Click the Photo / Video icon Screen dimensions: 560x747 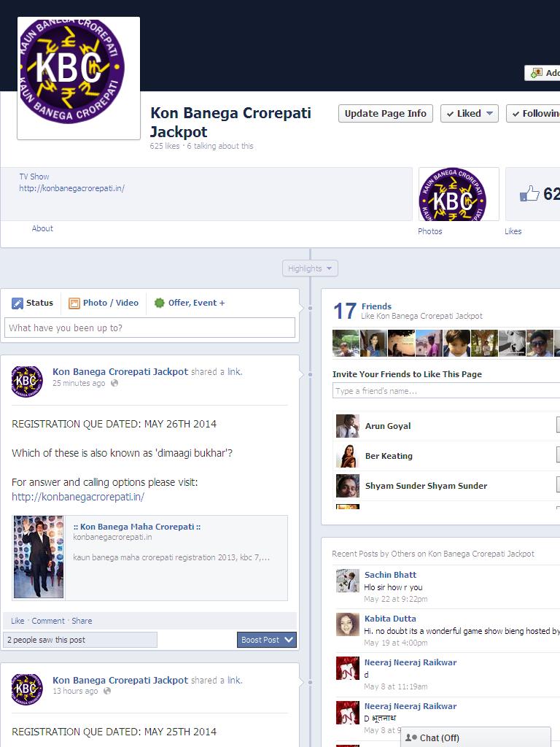[74, 303]
